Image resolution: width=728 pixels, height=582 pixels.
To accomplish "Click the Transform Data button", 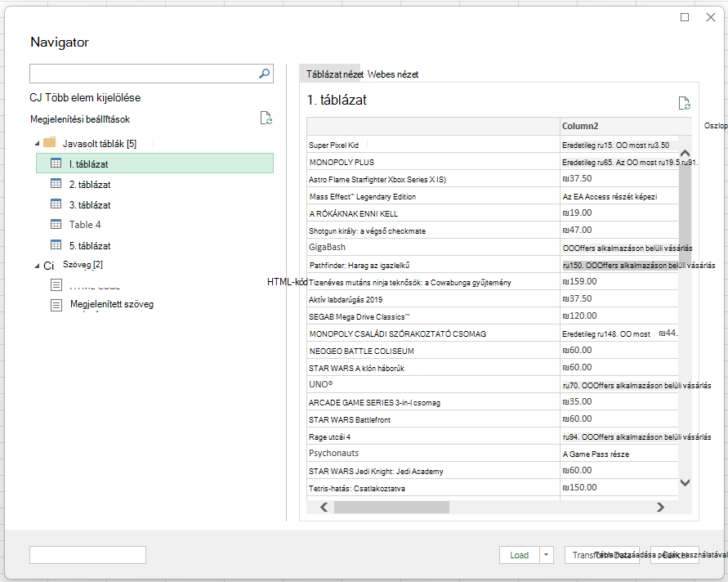I will 601,554.
